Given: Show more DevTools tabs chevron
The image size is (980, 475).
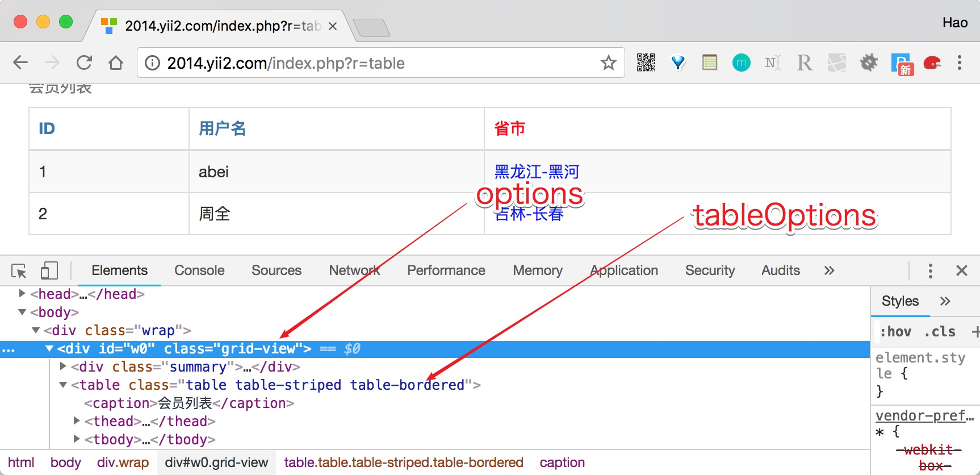Looking at the screenshot, I should tap(829, 270).
